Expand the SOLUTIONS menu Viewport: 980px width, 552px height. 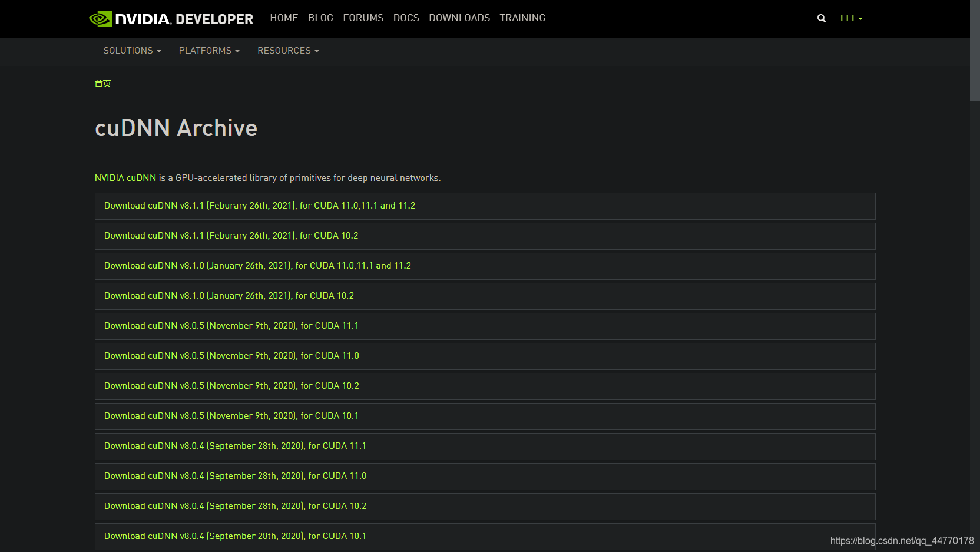pyautogui.click(x=132, y=51)
